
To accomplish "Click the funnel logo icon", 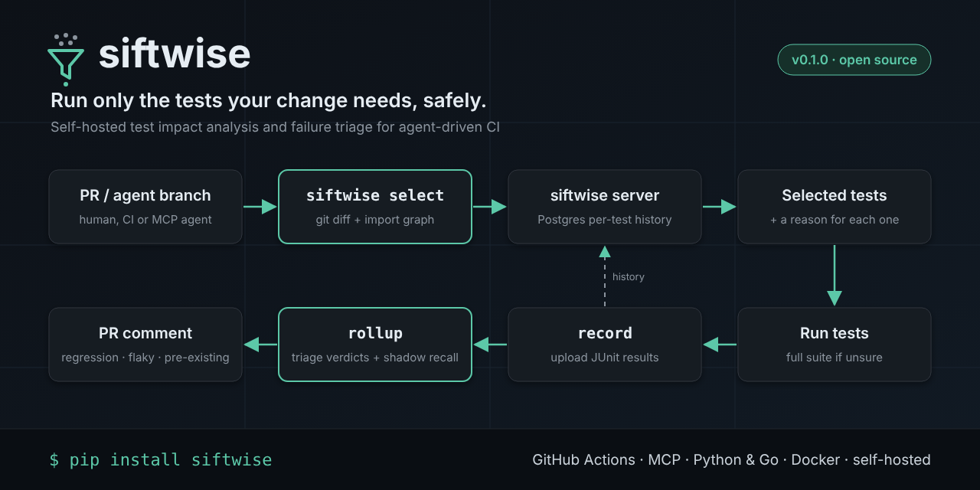I will pos(66,59).
